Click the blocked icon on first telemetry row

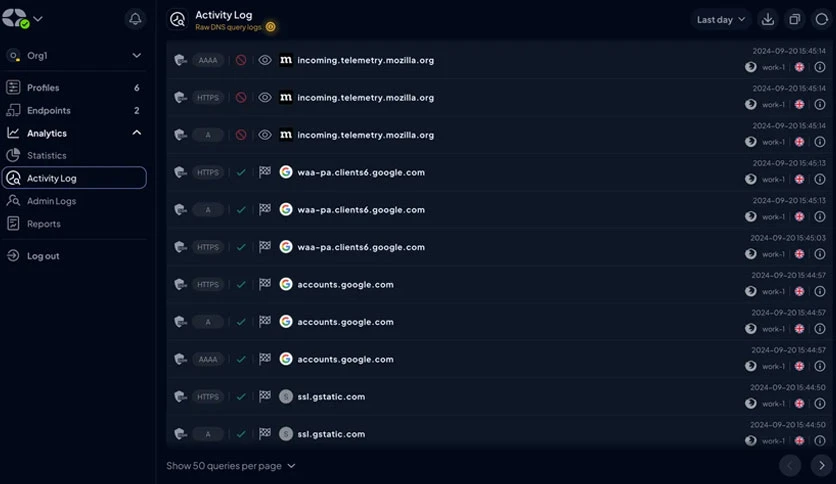(x=241, y=60)
